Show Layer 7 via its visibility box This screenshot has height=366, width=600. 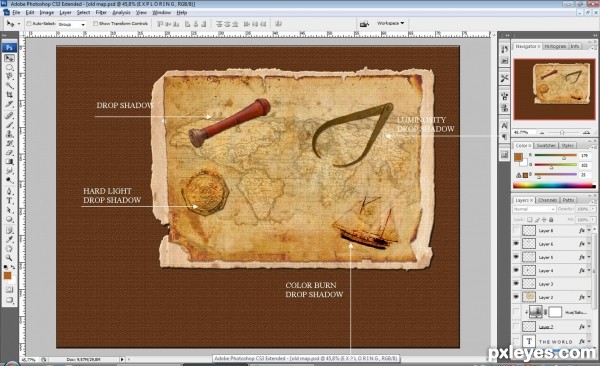[x=516, y=327]
